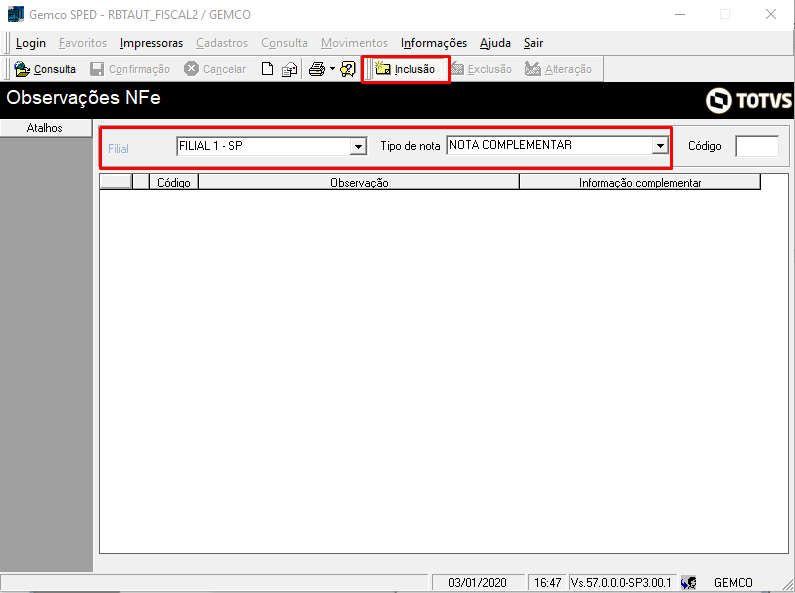The height and width of the screenshot is (593, 795).
Task: Click the version Vs.57.0.0.0-SP3.00.1 text
Action: (x=621, y=583)
